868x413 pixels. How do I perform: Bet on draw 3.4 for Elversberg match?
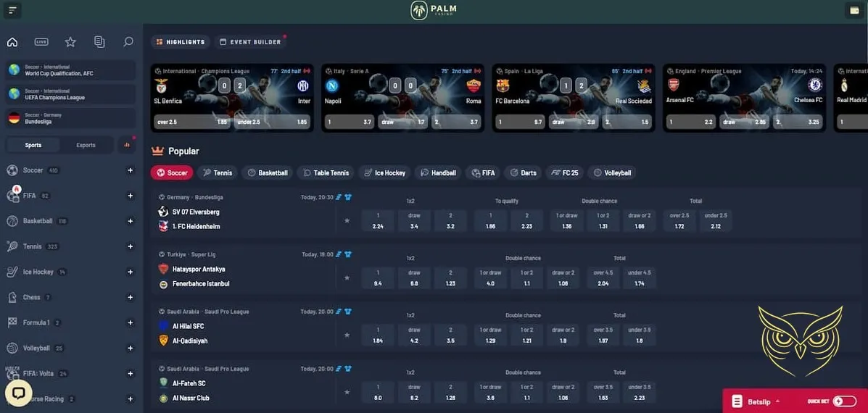tap(413, 221)
